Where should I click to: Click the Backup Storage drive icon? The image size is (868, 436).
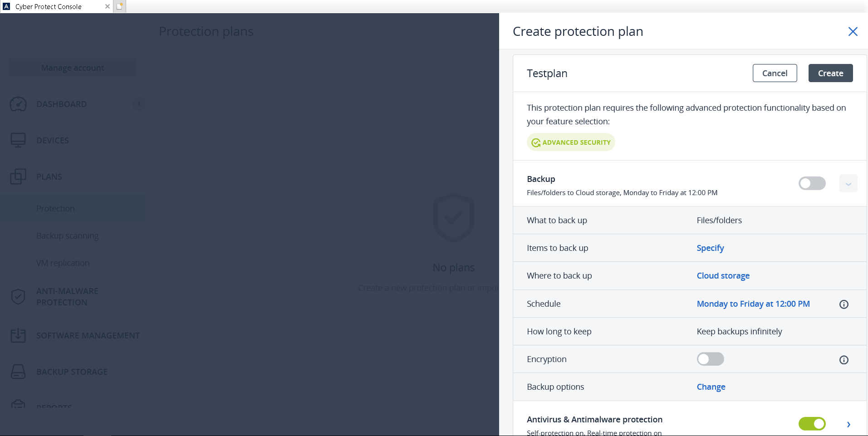[x=18, y=372]
